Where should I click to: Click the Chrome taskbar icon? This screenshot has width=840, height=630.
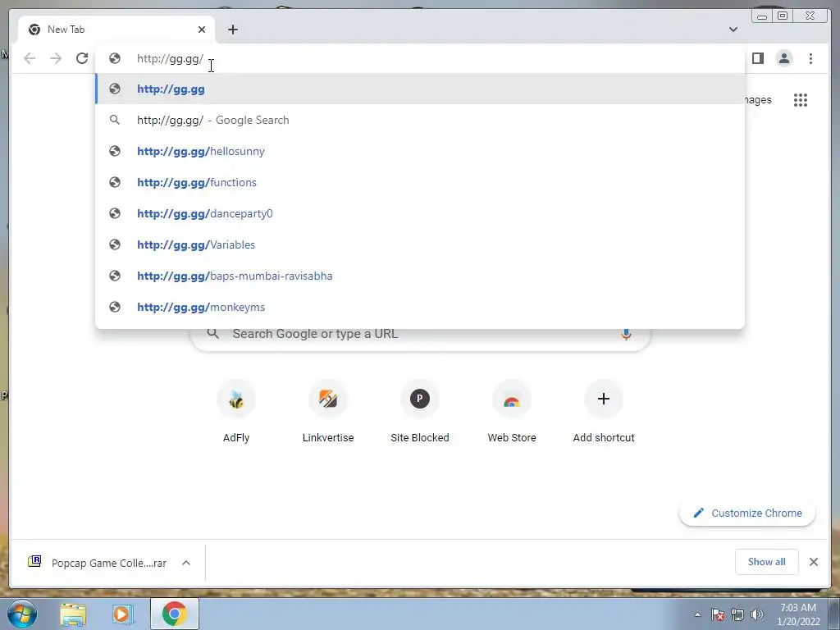175,614
